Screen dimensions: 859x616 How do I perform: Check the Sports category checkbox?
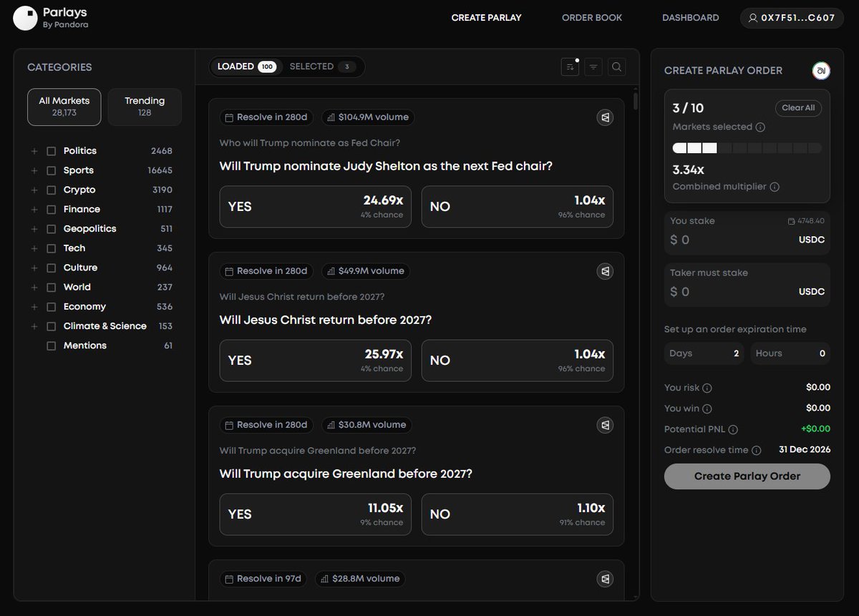(51, 170)
